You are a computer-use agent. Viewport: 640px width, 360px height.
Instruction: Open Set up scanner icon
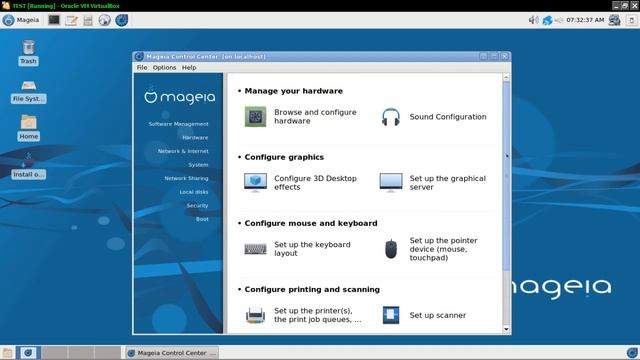[391, 315]
